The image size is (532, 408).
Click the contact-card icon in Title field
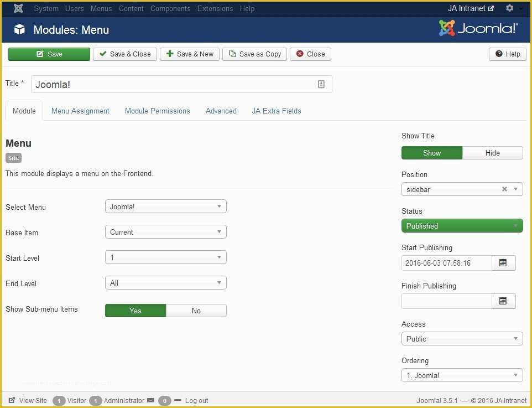point(321,84)
